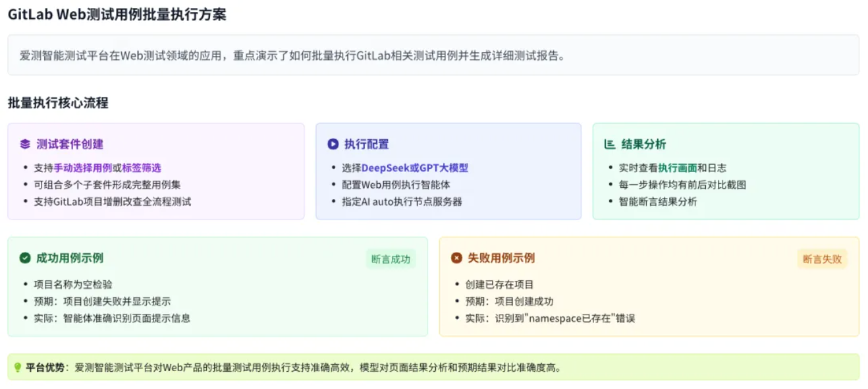Click the 执行画面 highlighted text
868x389 pixels.
(x=678, y=168)
